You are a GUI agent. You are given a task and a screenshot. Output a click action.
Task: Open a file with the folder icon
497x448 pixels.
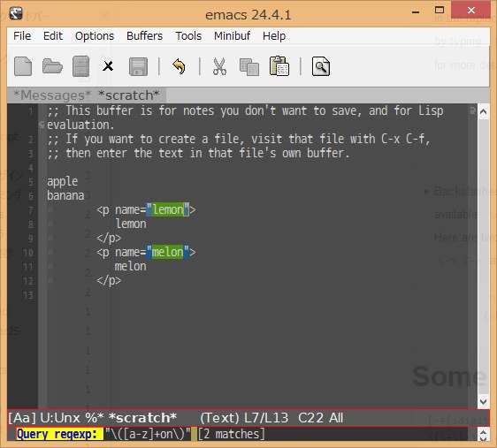point(52,66)
